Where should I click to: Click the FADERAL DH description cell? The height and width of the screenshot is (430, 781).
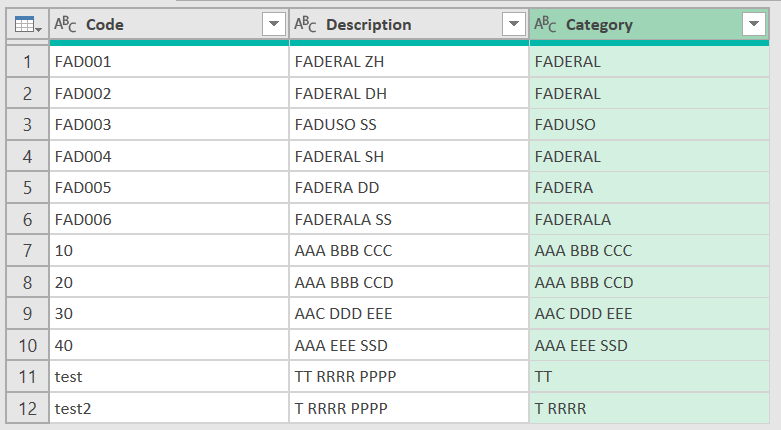tap(409, 93)
